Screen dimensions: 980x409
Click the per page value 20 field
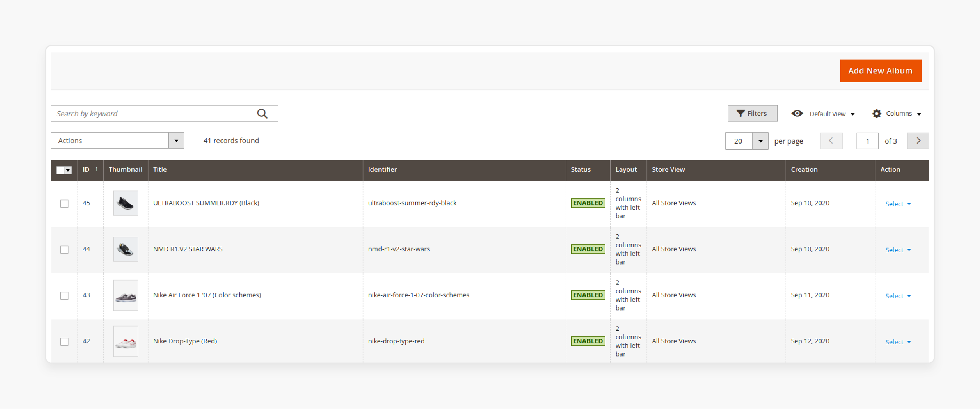point(739,141)
